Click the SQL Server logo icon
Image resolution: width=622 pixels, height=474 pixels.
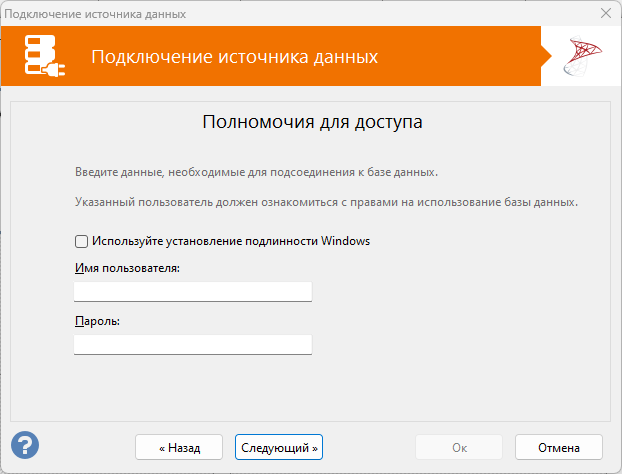click(x=581, y=57)
